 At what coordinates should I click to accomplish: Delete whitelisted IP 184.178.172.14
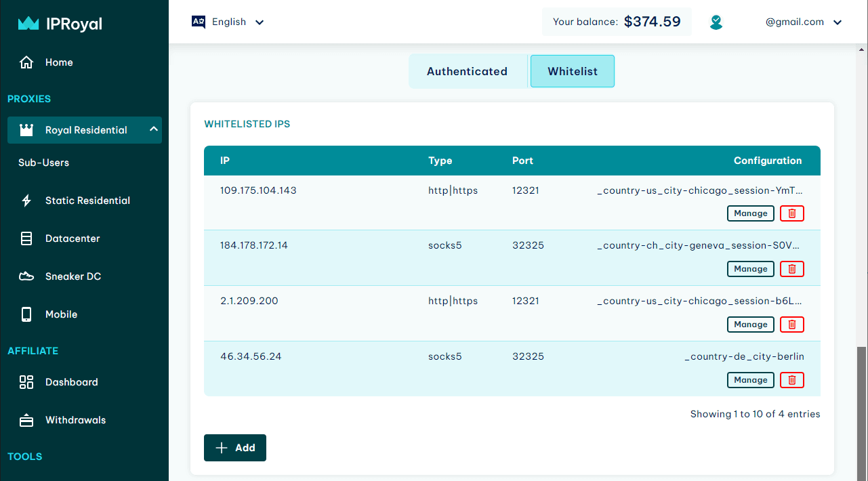pyautogui.click(x=792, y=269)
